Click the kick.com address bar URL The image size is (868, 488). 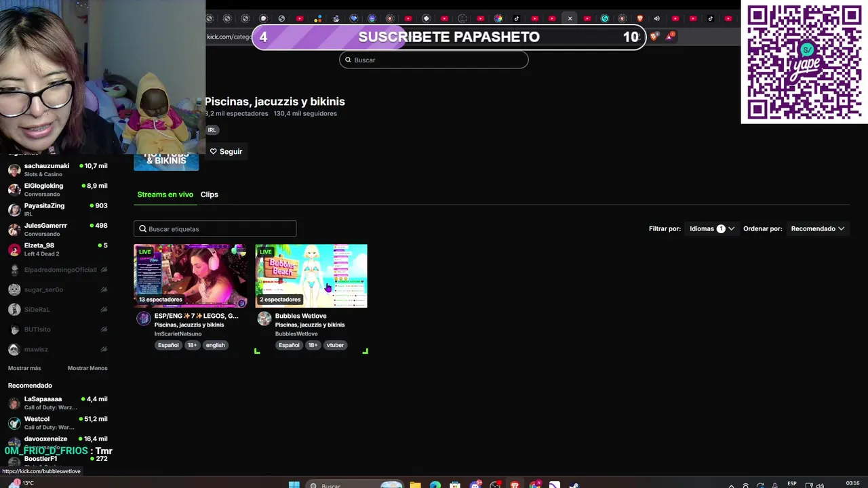point(229,37)
